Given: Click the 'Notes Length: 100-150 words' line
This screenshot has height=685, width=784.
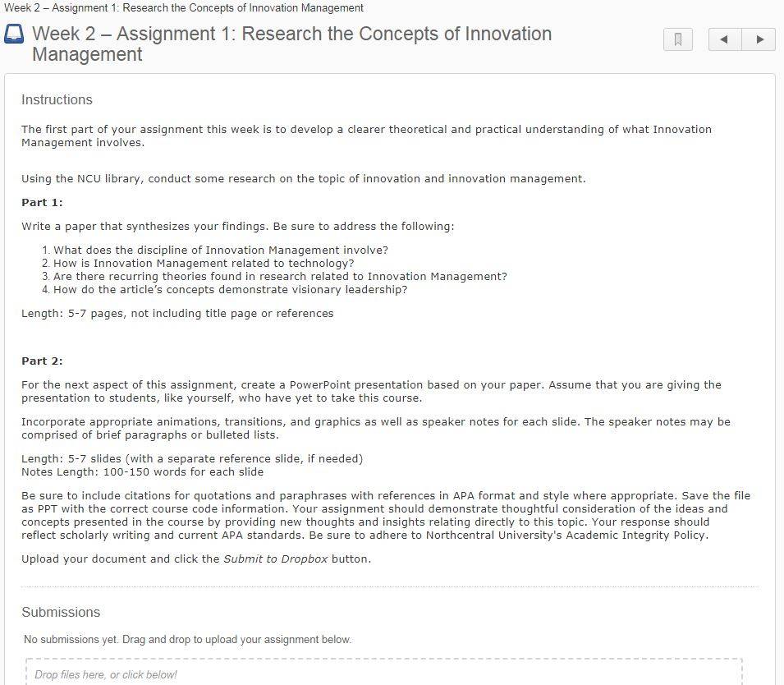Looking at the screenshot, I should [x=143, y=471].
